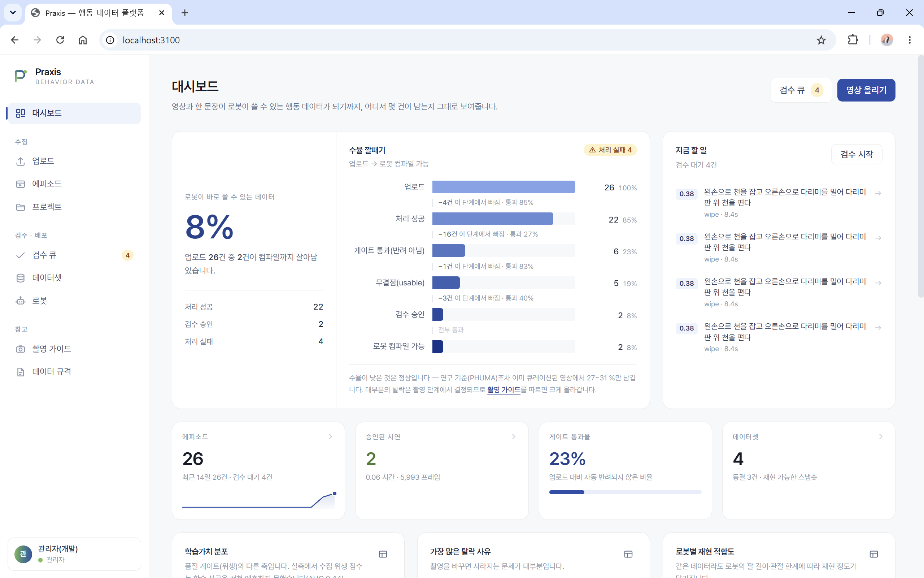Expand the 에피소드 card chevron
The height and width of the screenshot is (578, 924).
click(330, 436)
